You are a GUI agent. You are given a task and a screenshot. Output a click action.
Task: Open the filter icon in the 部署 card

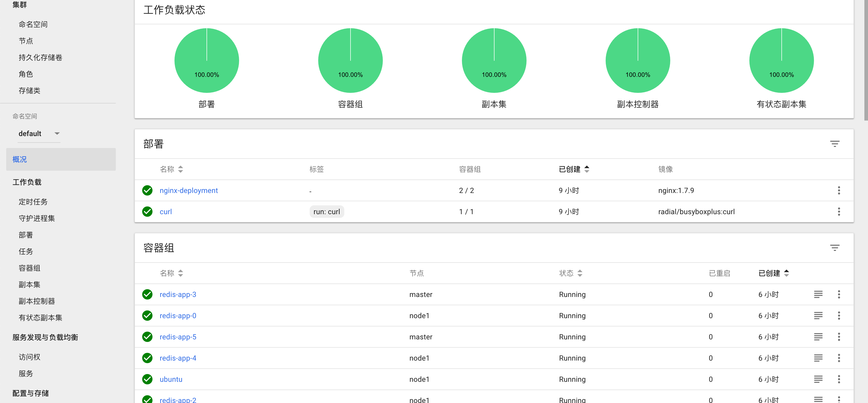click(834, 144)
